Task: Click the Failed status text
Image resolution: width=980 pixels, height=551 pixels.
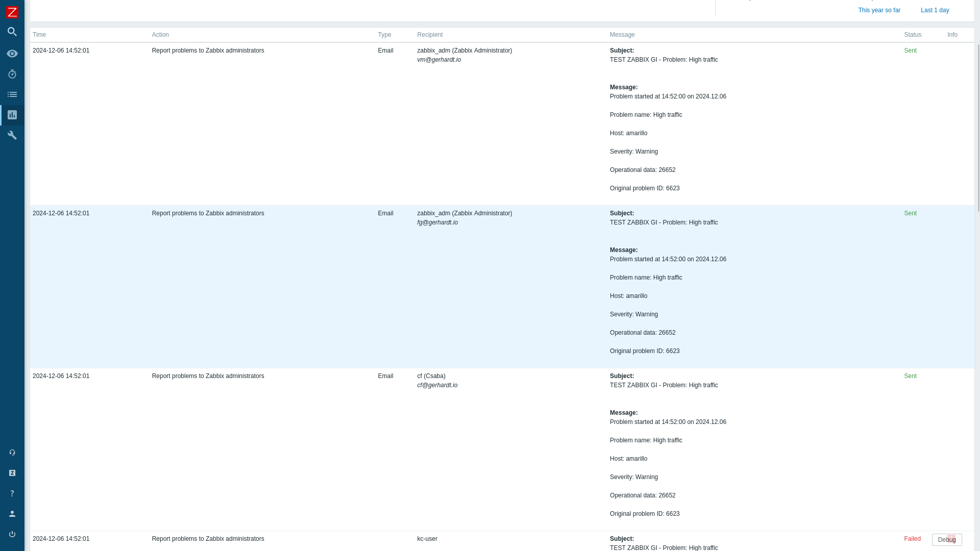Action: 912,539
